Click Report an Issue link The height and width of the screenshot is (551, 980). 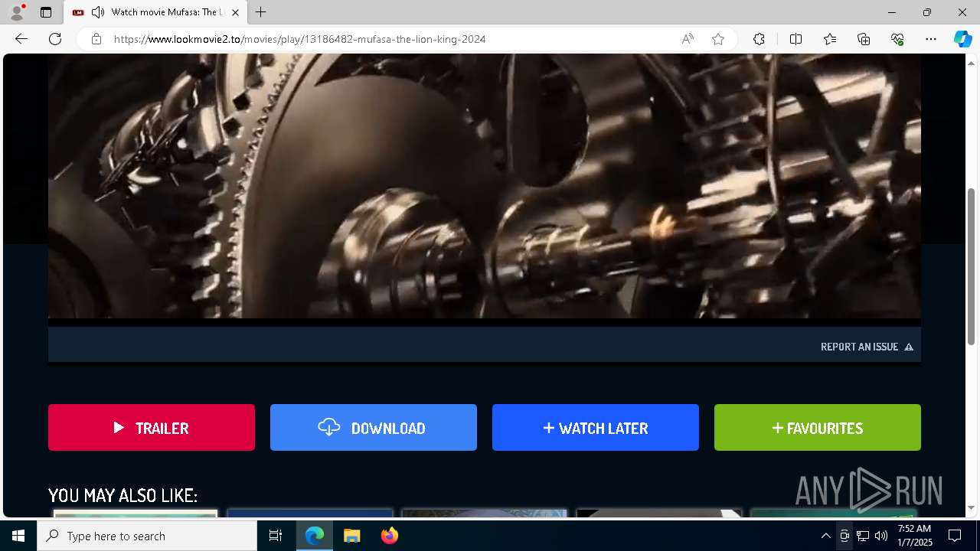coord(867,347)
